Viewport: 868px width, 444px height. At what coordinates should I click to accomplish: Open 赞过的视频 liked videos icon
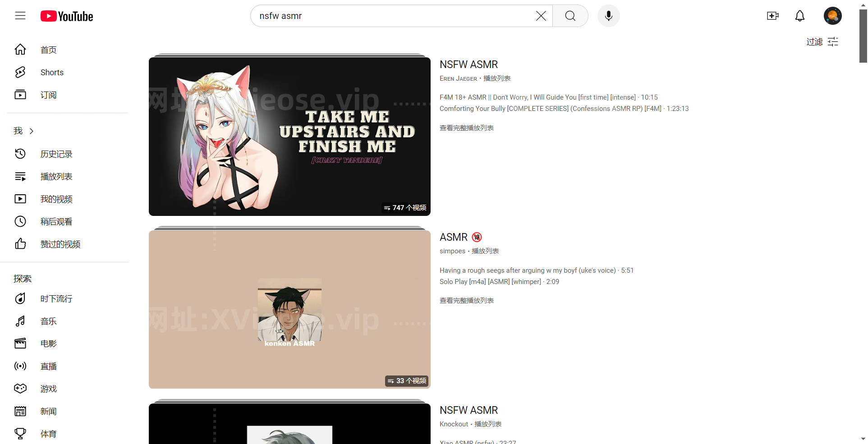click(20, 244)
